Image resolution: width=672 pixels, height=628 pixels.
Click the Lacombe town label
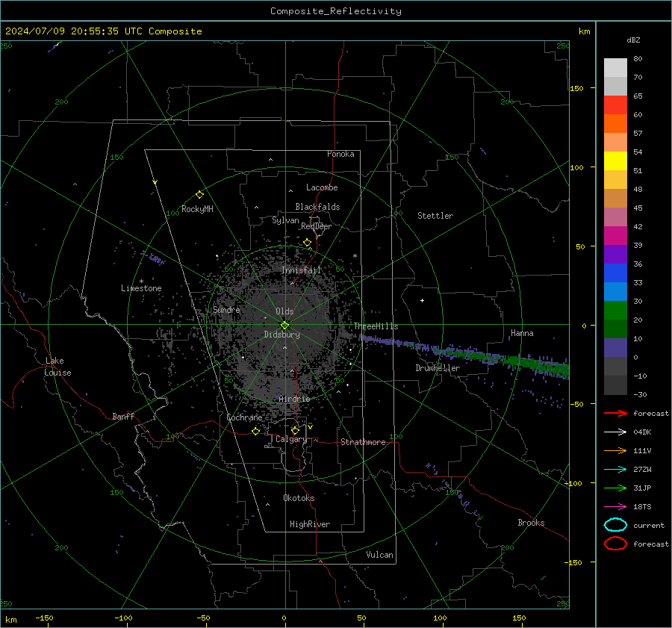click(x=322, y=187)
